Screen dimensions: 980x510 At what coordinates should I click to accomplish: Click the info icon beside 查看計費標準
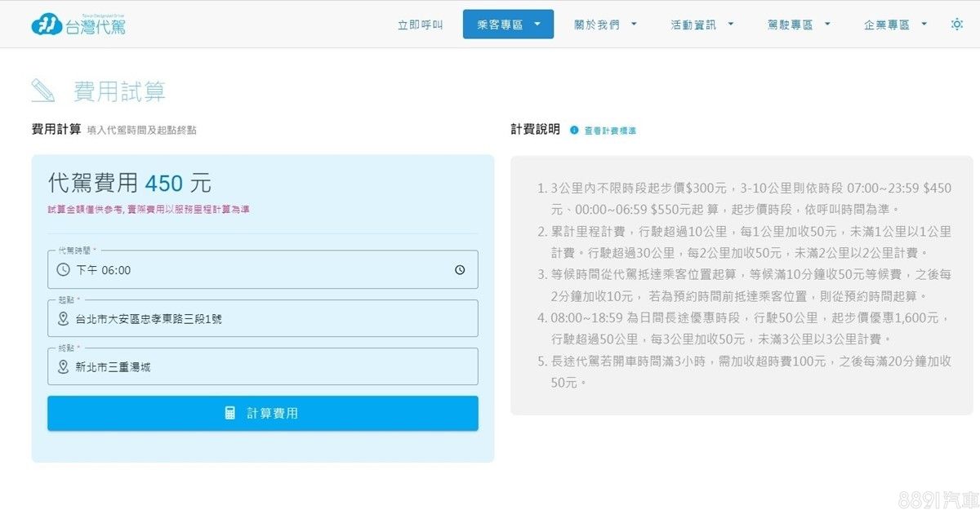coord(574,131)
